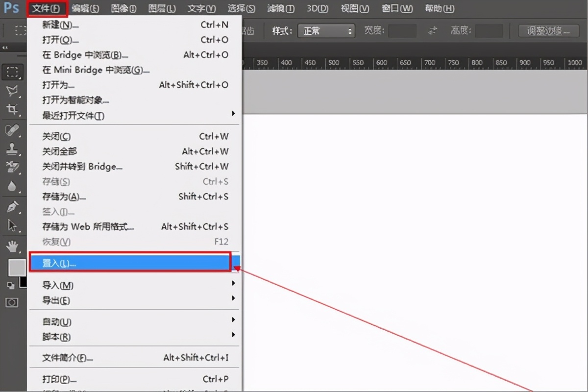Click the 宽度 input field
This screenshot has height=392, width=588.
coord(402,31)
